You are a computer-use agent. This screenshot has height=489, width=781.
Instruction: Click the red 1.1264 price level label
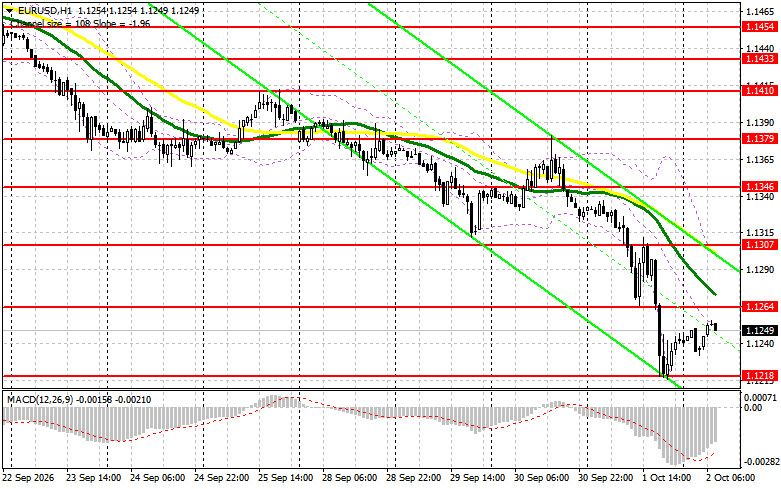click(759, 307)
